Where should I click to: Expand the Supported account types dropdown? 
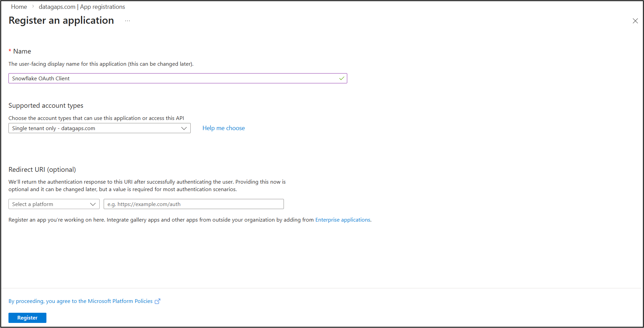click(100, 128)
